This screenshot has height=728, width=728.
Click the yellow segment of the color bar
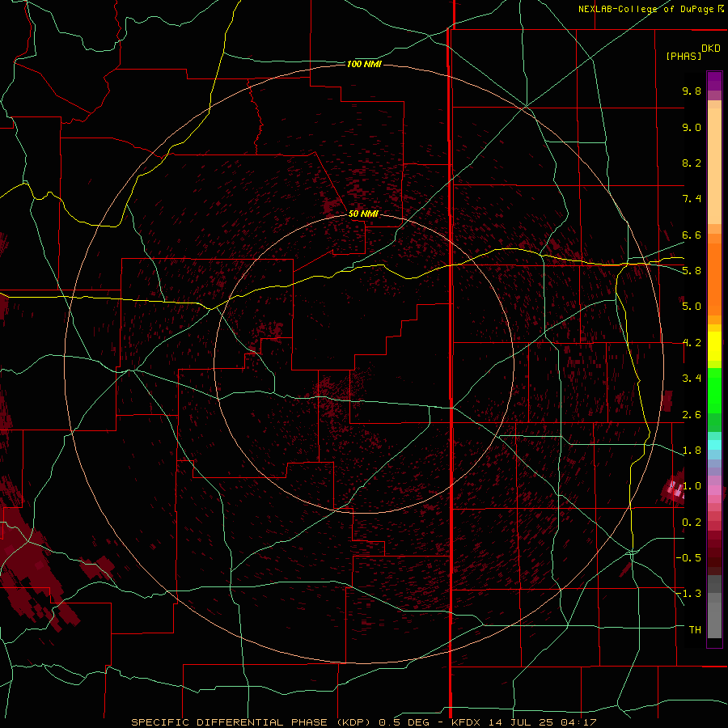point(714,346)
